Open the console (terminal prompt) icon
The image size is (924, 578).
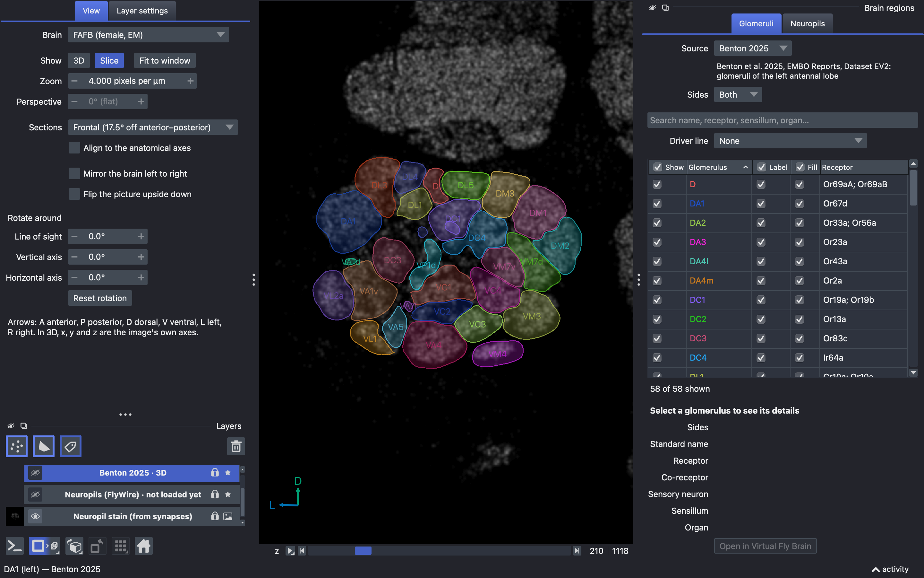pyautogui.click(x=15, y=546)
